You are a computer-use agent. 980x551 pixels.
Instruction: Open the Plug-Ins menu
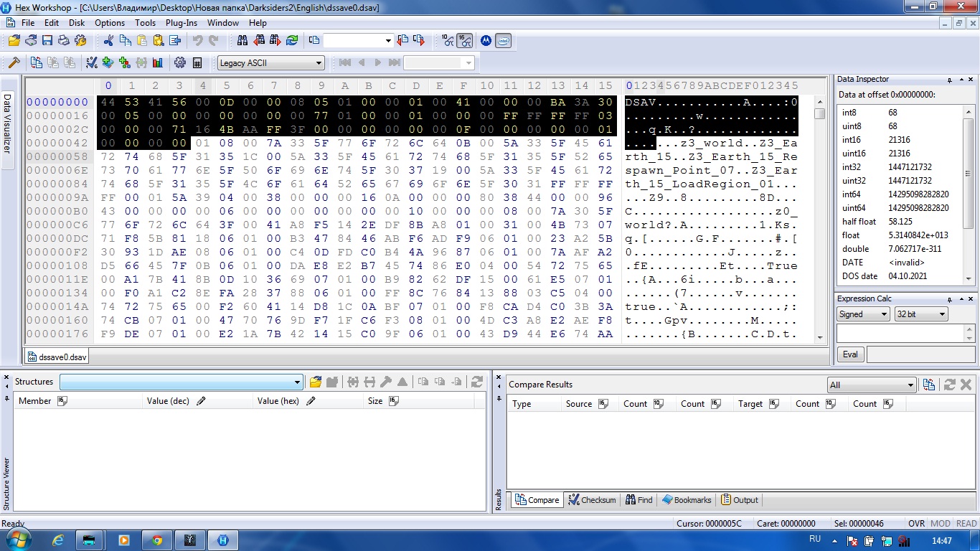(x=182, y=23)
